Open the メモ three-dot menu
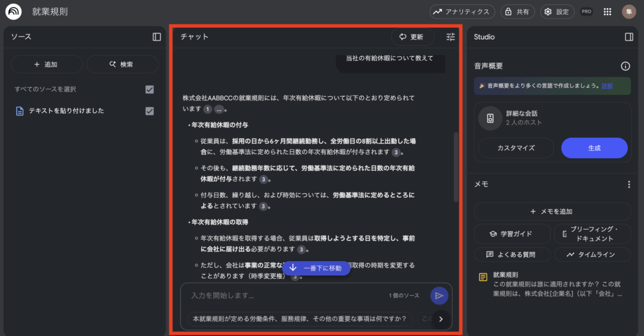 point(628,185)
